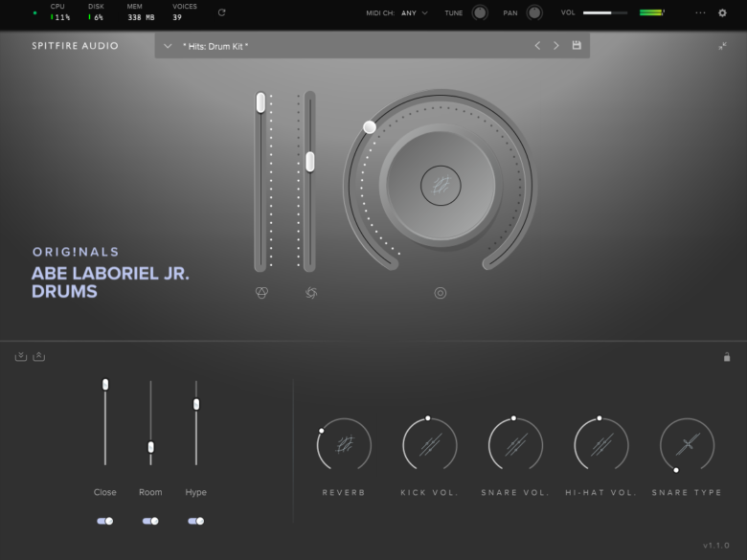This screenshot has height=560, width=747.
Task: Click the Hits: Drum Kit preset name
Action: (x=215, y=46)
